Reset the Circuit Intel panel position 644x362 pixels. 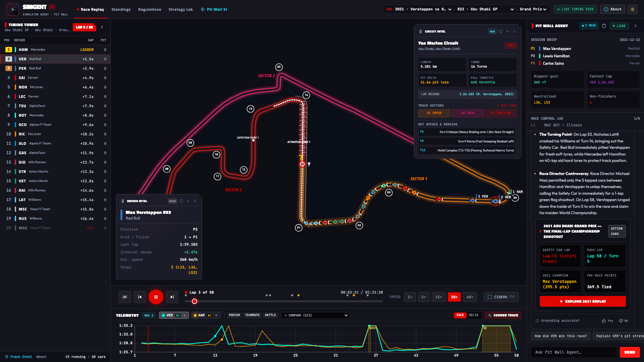(501, 32)
